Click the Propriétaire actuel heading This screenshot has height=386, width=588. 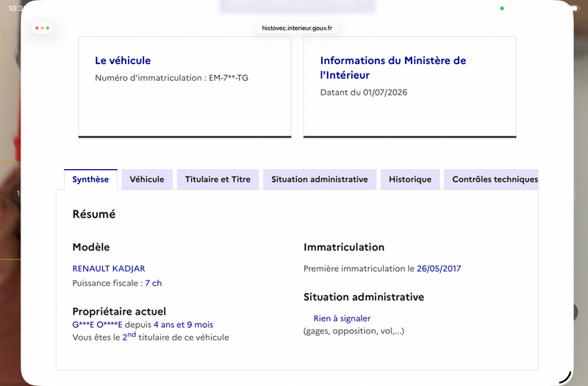click(119, 311)
